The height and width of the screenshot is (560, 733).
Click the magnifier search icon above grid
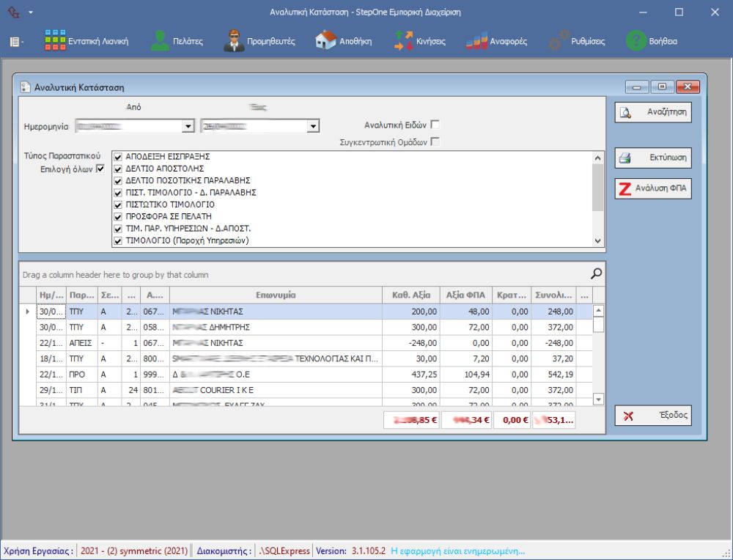597,273
